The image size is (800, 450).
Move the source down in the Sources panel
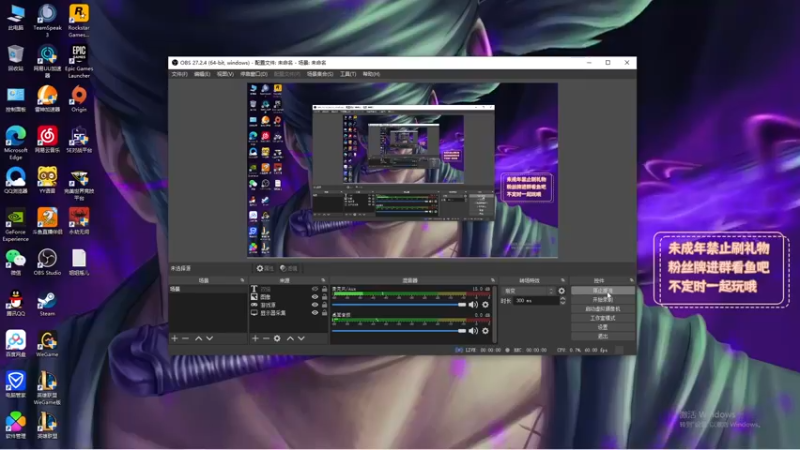tap(302, 338)
